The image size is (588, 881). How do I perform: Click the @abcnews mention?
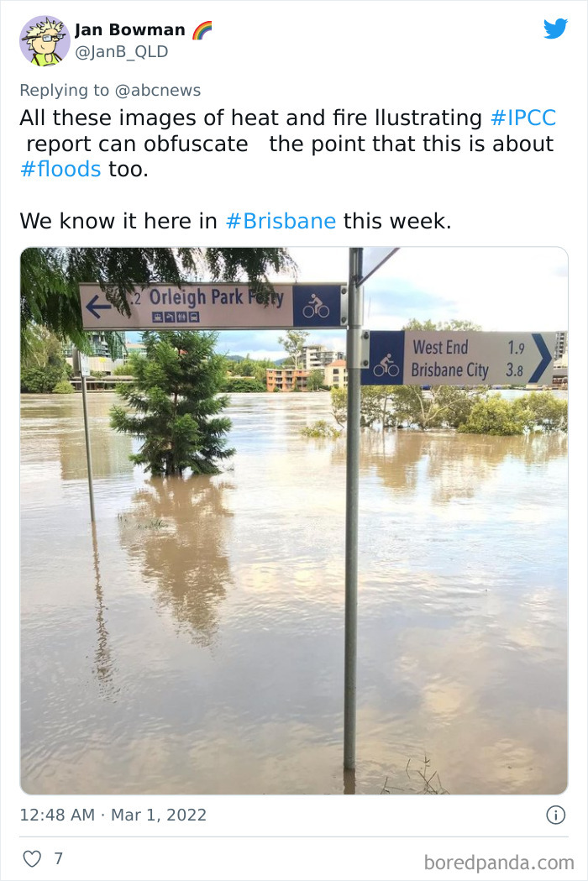tap(159, 90)
